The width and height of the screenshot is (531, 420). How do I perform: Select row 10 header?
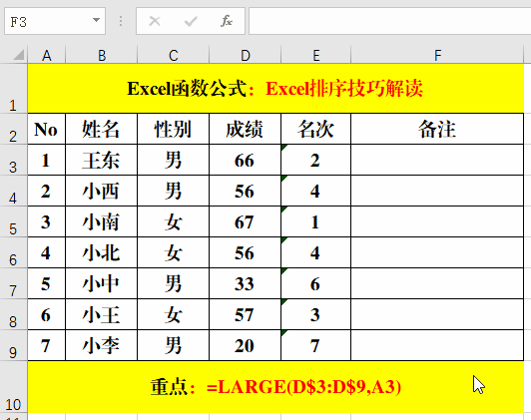13,387
